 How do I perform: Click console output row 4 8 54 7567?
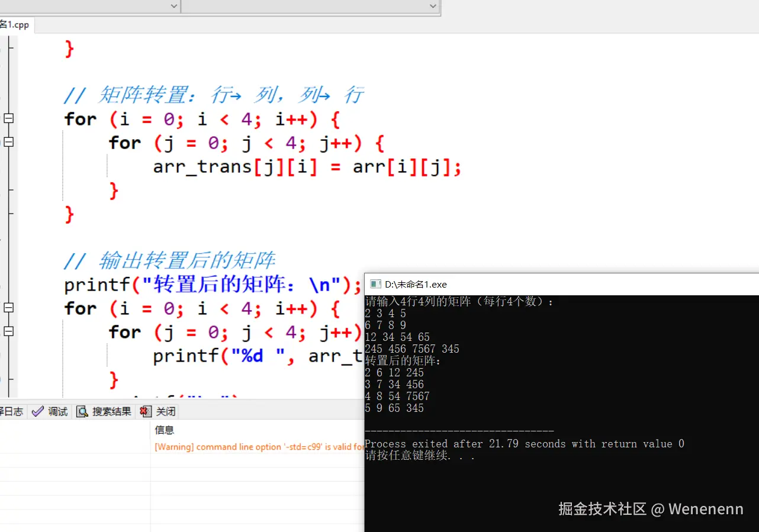tap(397, 396)
